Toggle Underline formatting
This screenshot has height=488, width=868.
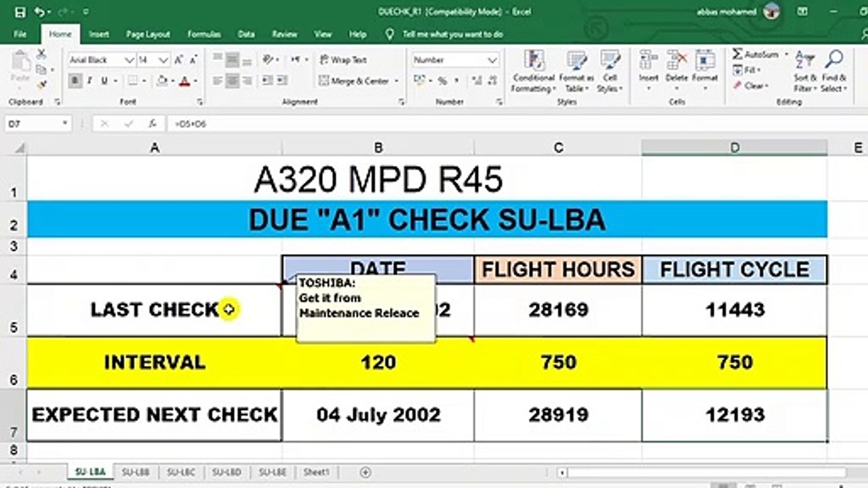coord(104,81)
